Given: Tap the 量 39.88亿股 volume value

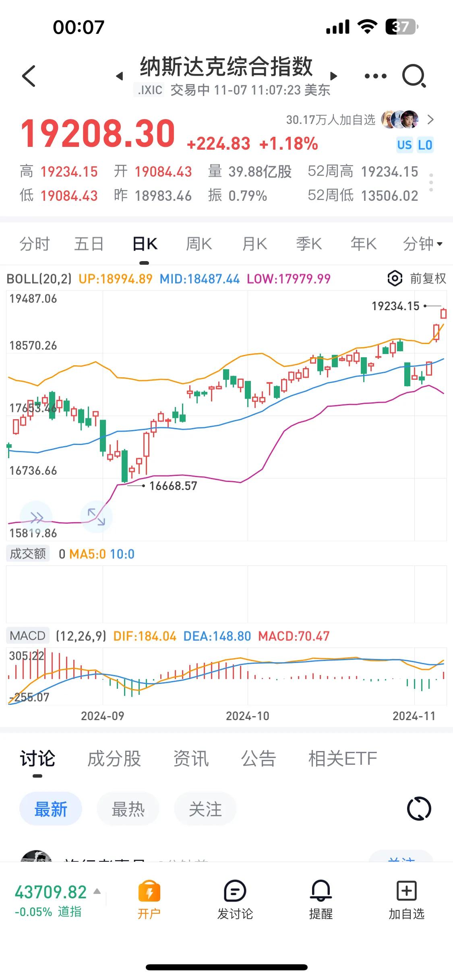Looking at the screenshot, I should tap(260, 172).
